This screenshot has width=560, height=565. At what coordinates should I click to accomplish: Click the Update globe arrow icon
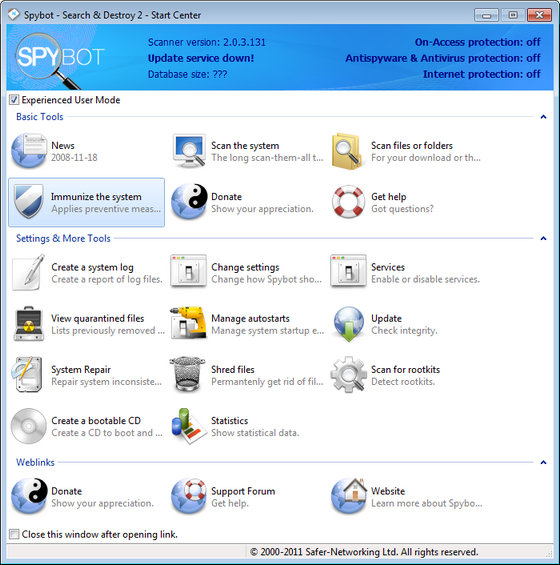348,324
